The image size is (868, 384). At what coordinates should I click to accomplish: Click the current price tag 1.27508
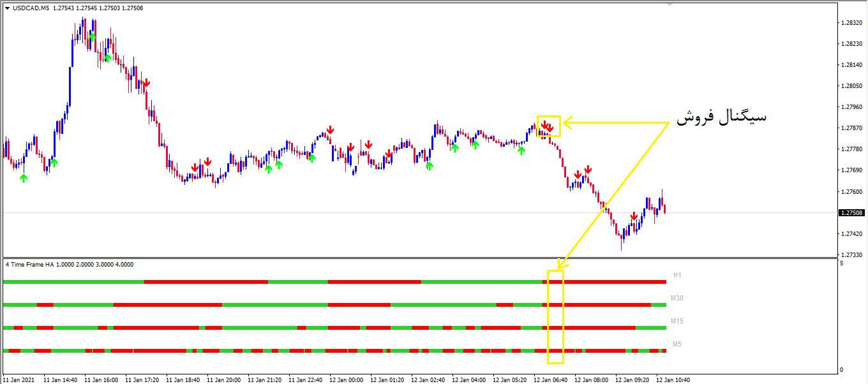click(x=852, y=212)
